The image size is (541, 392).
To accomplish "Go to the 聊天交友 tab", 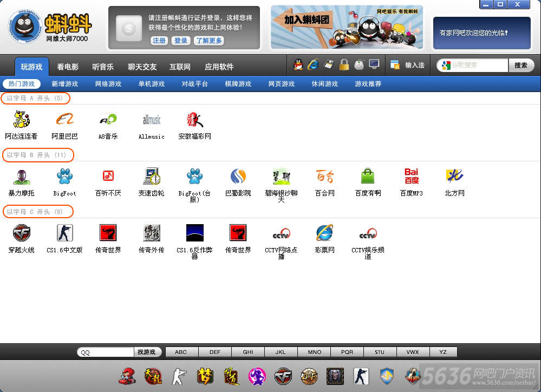I will click(142, 67).
